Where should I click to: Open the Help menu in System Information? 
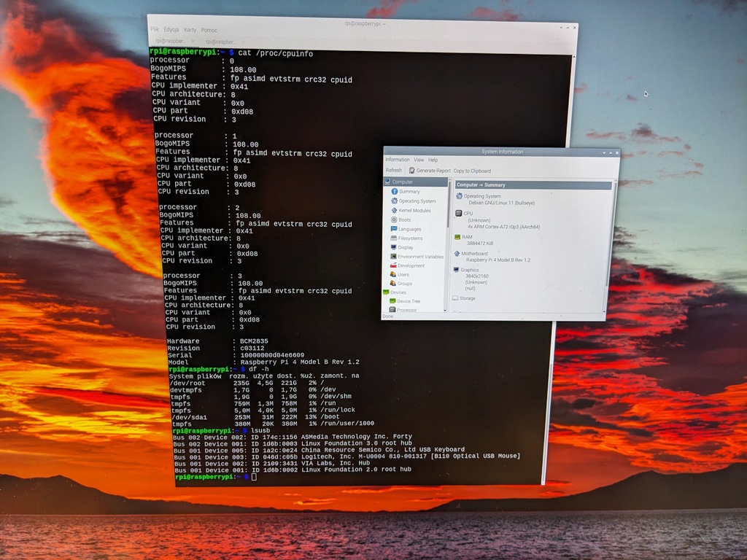433,160
